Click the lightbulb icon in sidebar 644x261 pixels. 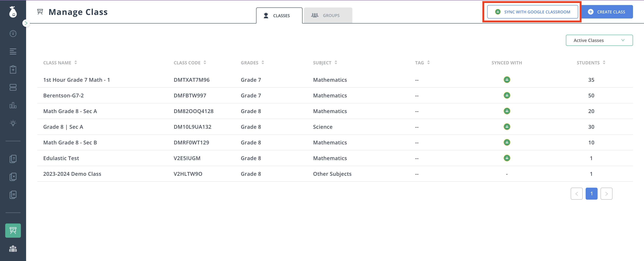[13, 123]
